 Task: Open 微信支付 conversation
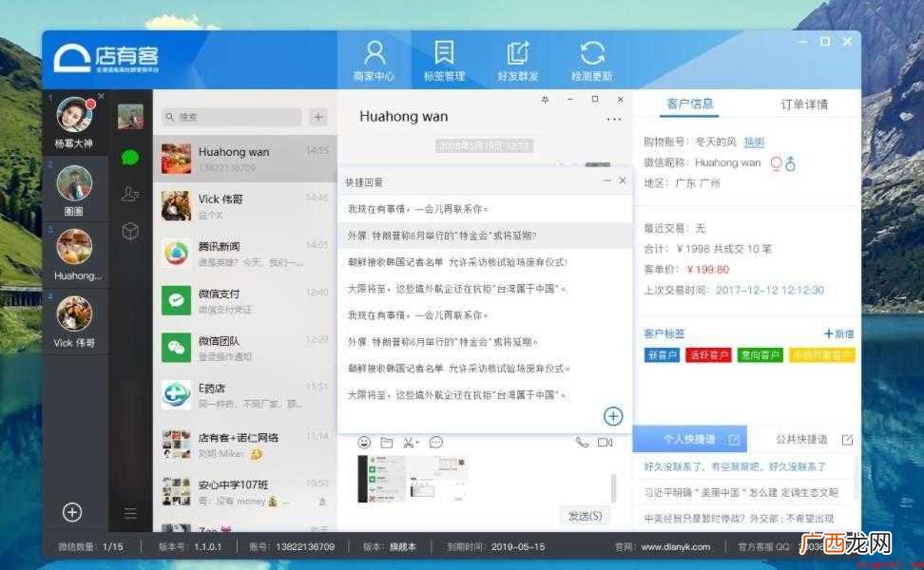click(x=245, y=300)
